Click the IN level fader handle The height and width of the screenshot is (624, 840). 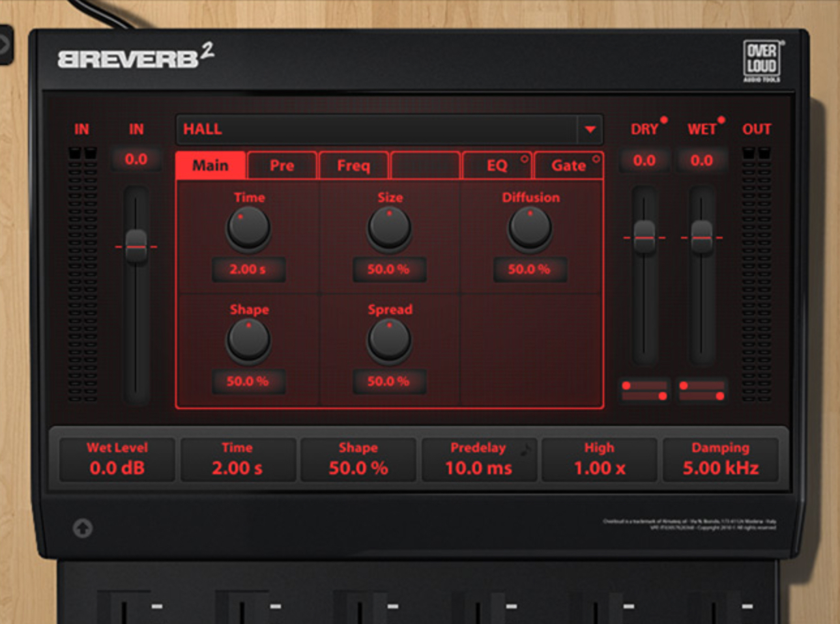click(136, 247)
